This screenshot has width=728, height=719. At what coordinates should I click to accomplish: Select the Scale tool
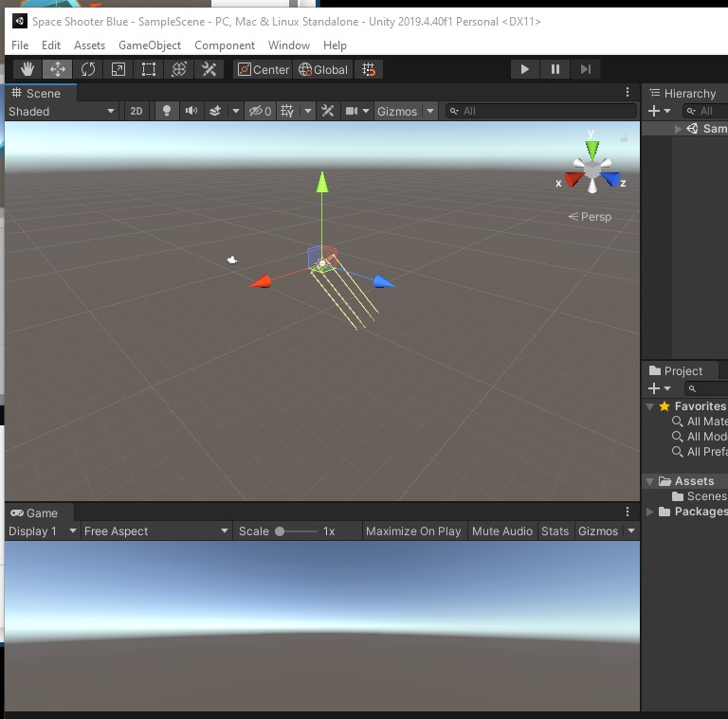point(118,69)
